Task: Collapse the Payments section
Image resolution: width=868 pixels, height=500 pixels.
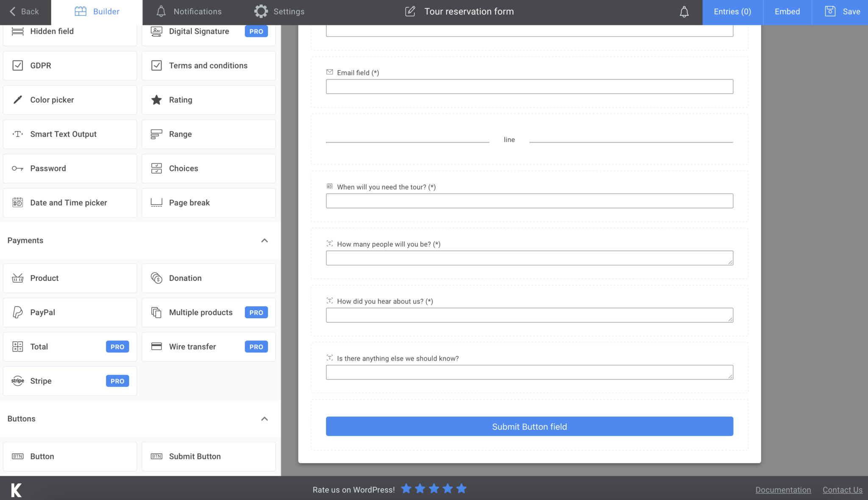Action: coord(264,240)
